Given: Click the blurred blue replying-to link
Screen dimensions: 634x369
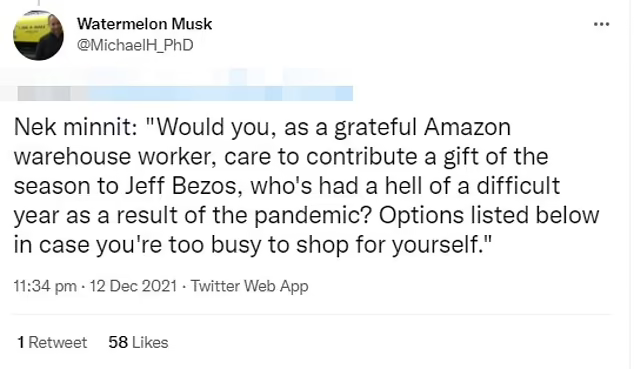Looking at the screenshot, I should (220, 93).
